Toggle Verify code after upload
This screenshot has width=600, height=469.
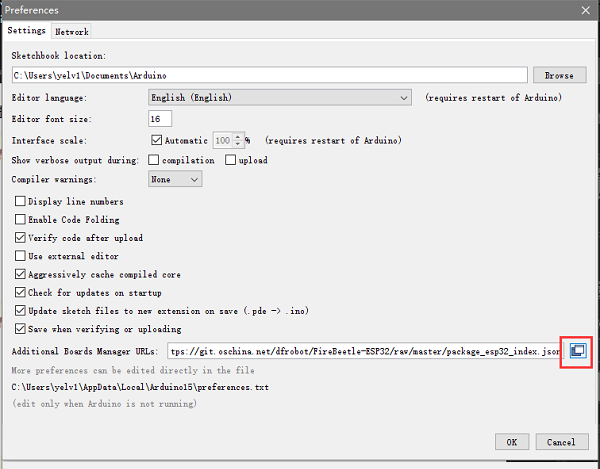[x=20, y=238]
